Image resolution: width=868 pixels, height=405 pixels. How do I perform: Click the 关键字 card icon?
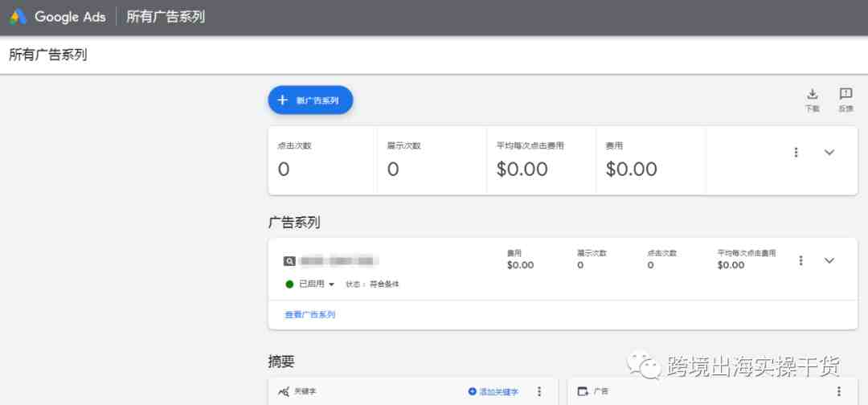(x=284, y=391)
